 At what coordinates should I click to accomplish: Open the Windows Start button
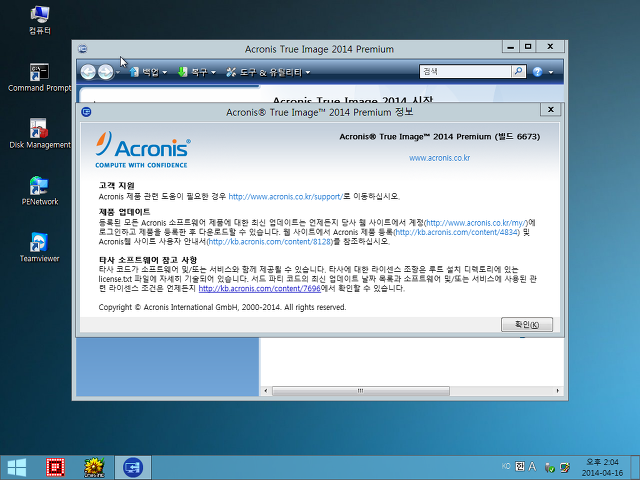coord(16,467)
